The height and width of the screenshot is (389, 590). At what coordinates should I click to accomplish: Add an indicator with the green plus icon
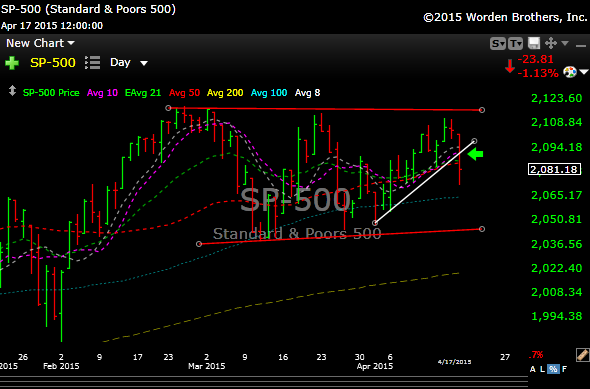pos(12,63)
